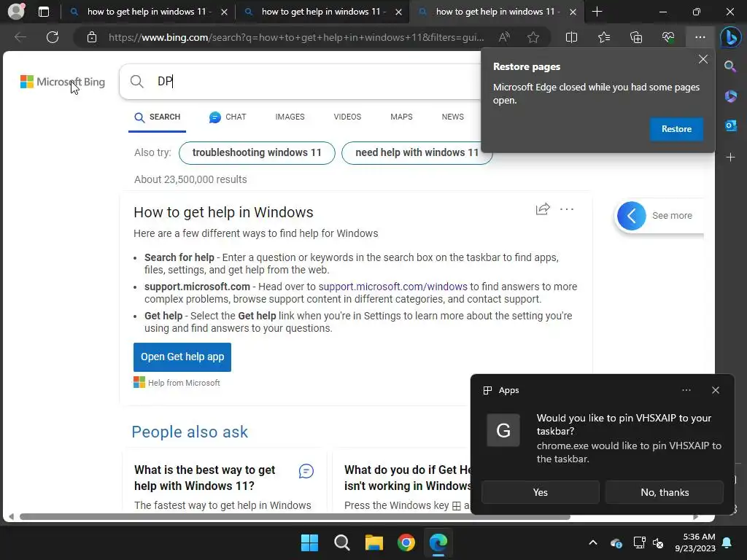Try 'need help with windows 11' suggestion
The width and height of the screenshot is (747, 560).
tap(417, 153)
